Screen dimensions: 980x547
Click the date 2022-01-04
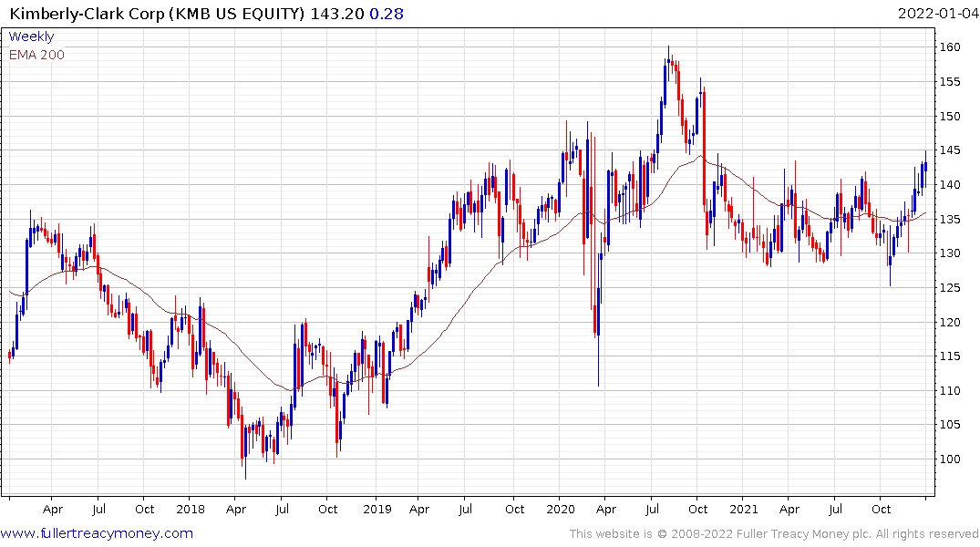(x=937, y=13)
